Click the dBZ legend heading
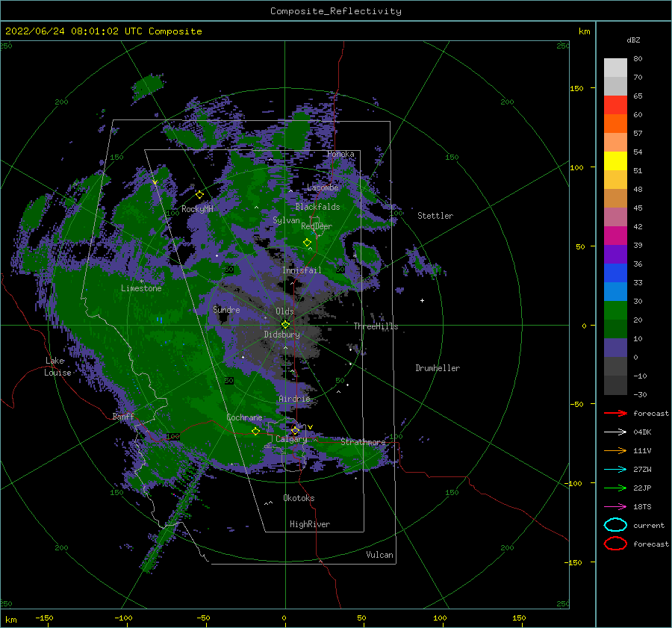672x628 pixels. pyautogui.click(x=633, y=40)
